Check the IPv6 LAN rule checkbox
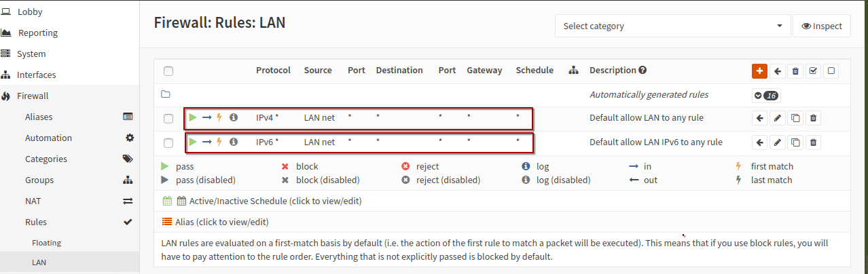 click(168, 143)
